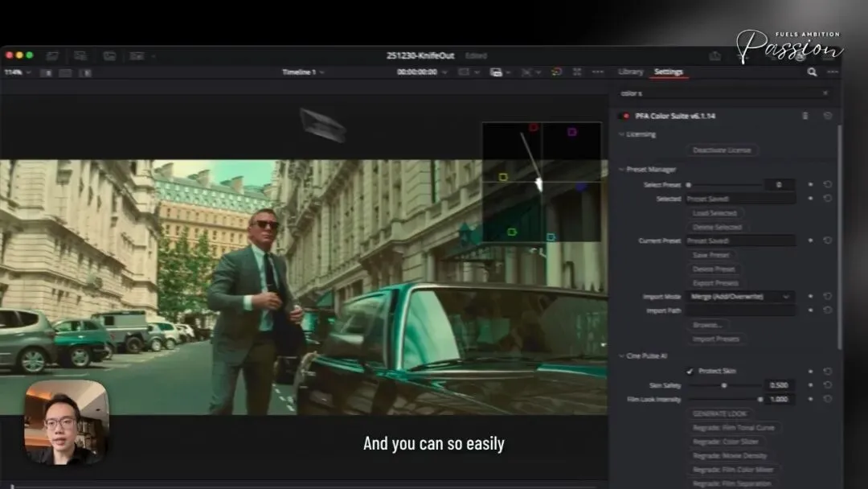Uncheck the Protect Skin checkbox

tap(690, 371)
